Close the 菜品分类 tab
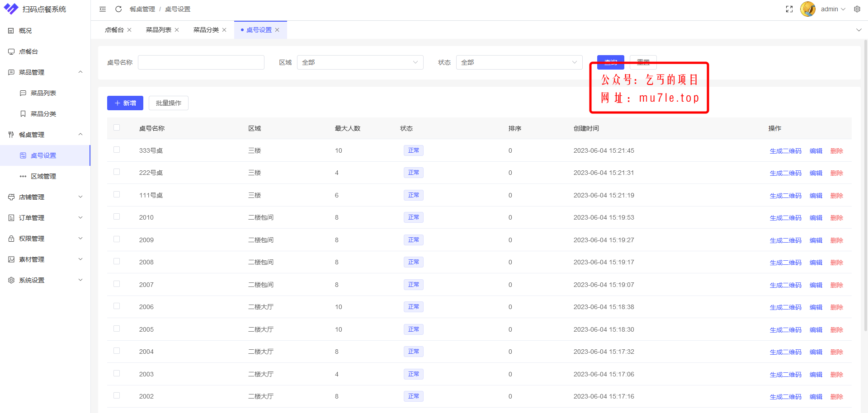Screen dimensions: 868x413 click(x=224, y=30)
